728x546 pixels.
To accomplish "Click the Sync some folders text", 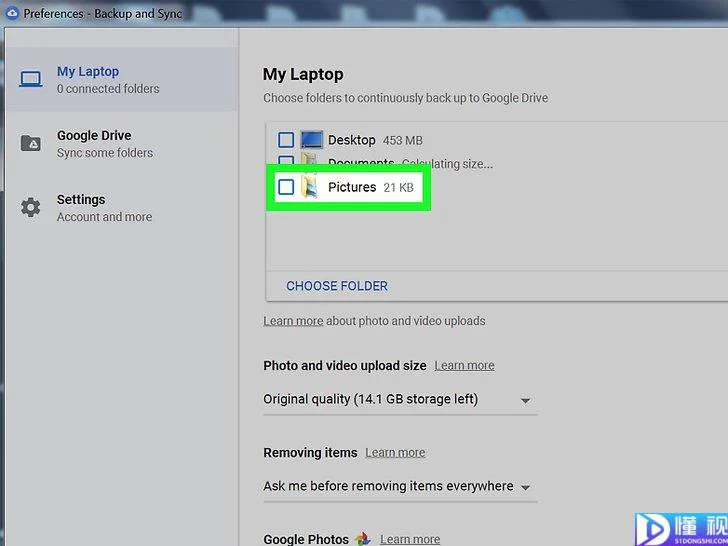I will (105, 153).
